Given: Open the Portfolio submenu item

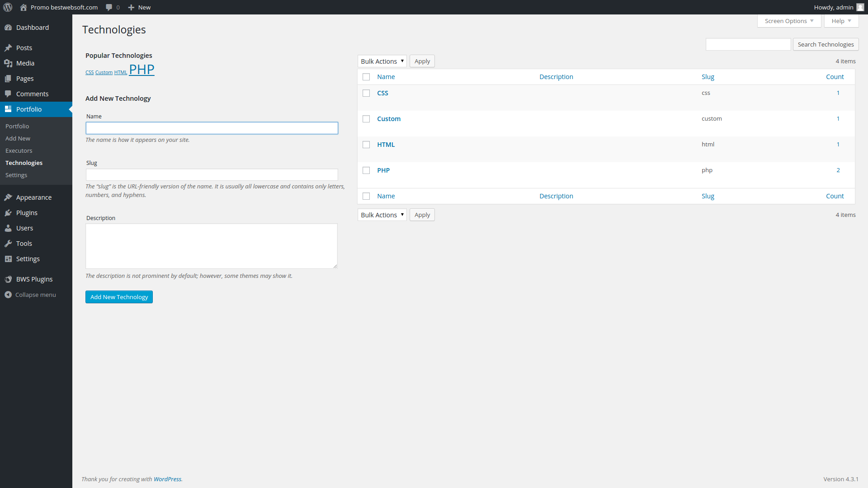Looking at the screenshot, I should (17, 126).
